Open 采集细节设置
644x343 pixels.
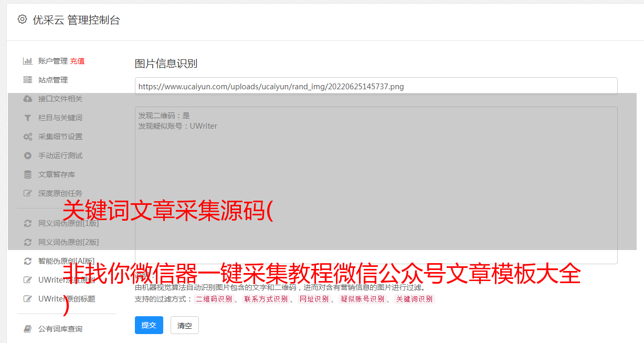click(x=60, y=137)
